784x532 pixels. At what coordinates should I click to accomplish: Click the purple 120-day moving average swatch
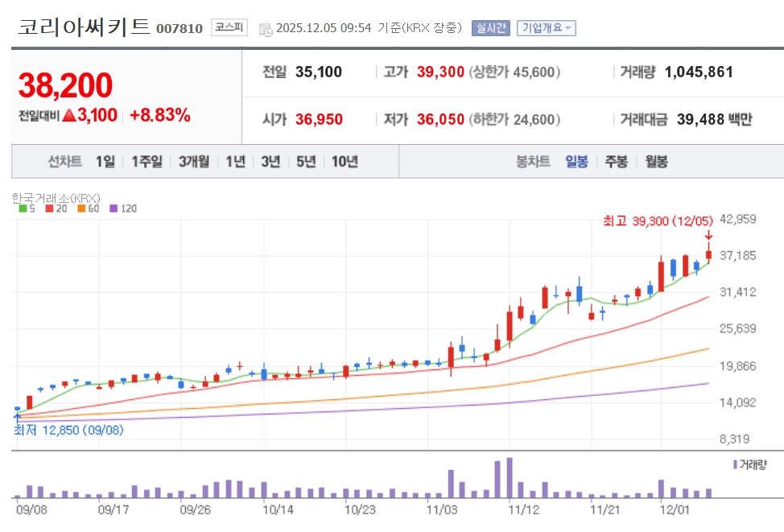tap(113, 208)
